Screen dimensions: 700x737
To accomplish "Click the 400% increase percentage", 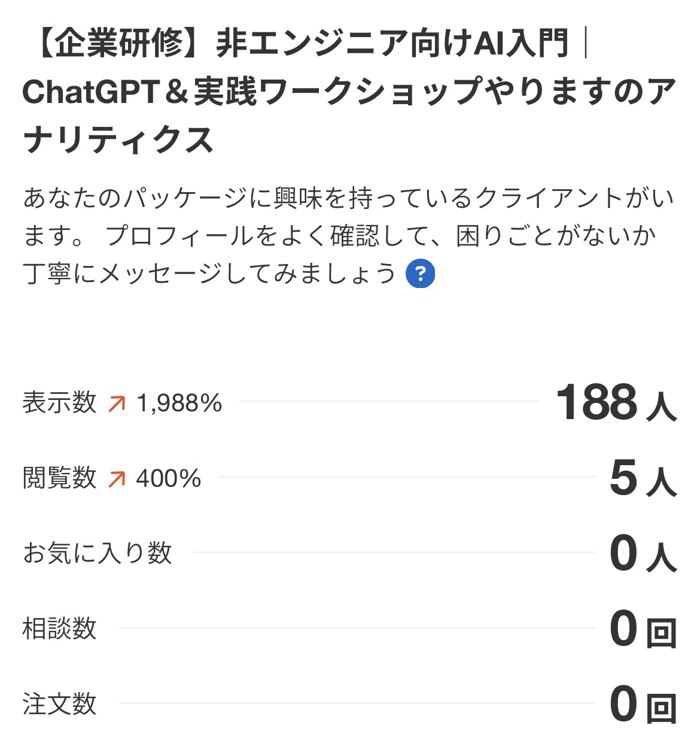I will 169,479.
